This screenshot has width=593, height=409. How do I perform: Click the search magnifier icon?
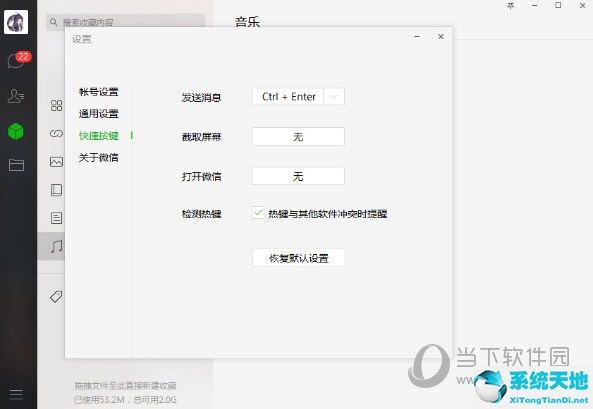tap(54, 22)
